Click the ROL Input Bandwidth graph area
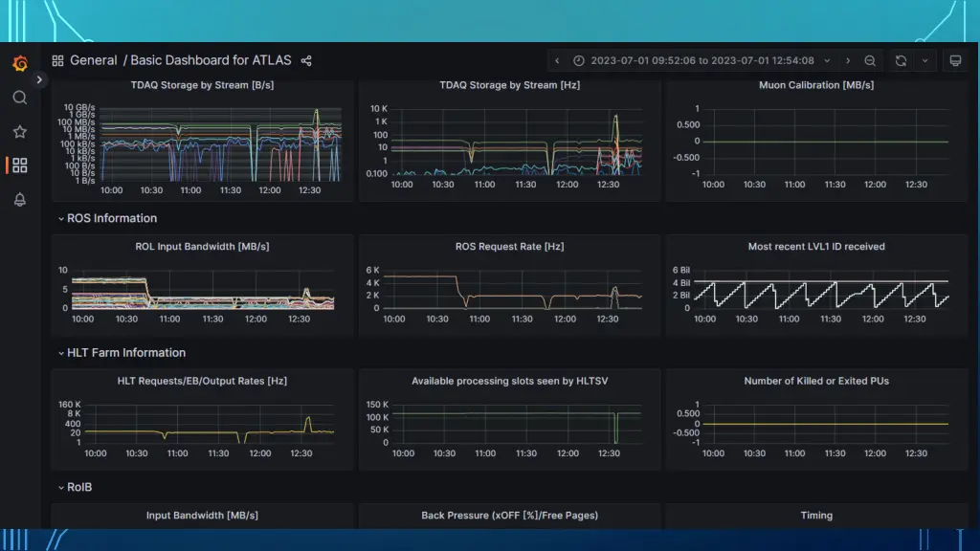The width and height of the screenshot is (980, 551). pos(203,291)
